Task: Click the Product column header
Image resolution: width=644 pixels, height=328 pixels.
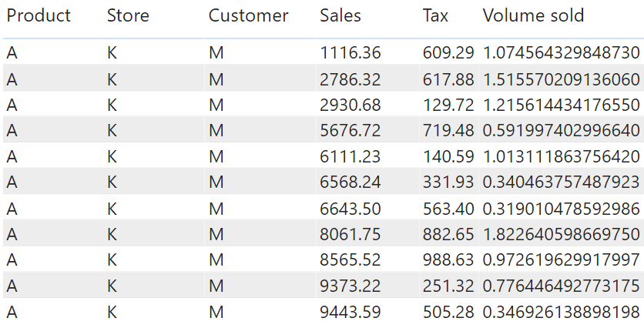Action: (x=39, y=15)
